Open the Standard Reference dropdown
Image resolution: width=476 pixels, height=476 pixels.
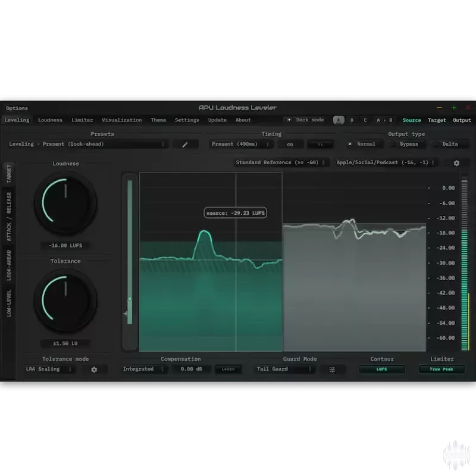[280, 162]
